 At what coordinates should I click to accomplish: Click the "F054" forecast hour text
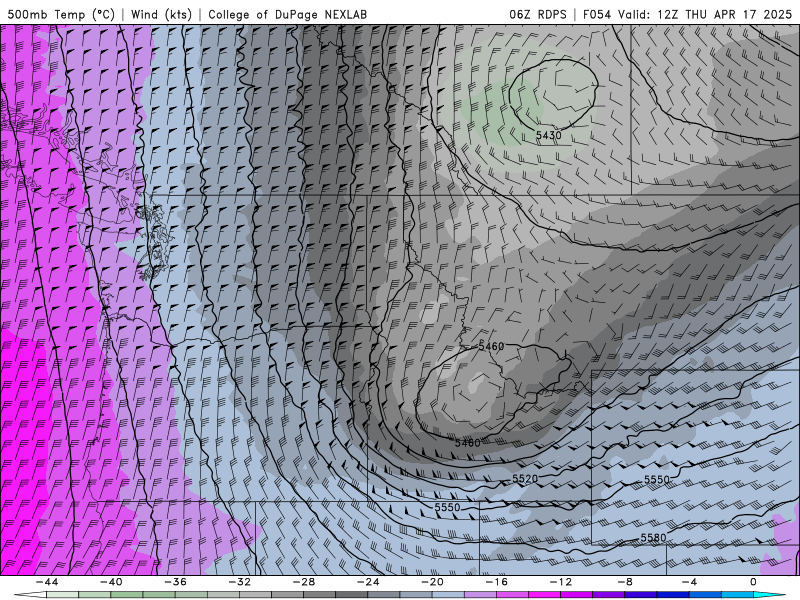(596, 14)
